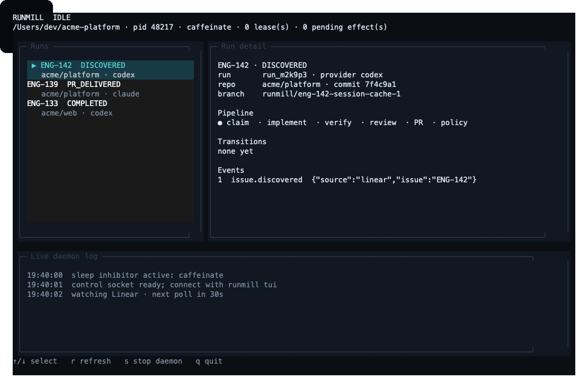
Task: Click the 'q quit' shortcut hint
Action: point(209,361)
